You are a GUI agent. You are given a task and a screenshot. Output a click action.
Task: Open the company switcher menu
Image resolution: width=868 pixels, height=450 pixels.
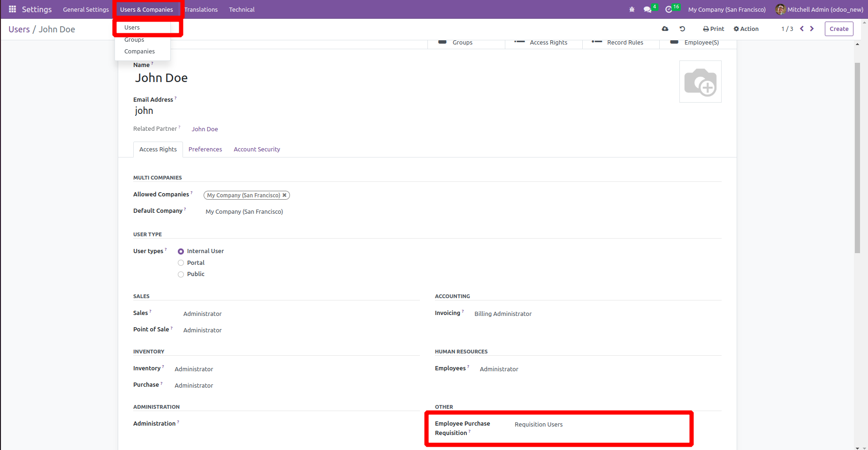[727, 9]
